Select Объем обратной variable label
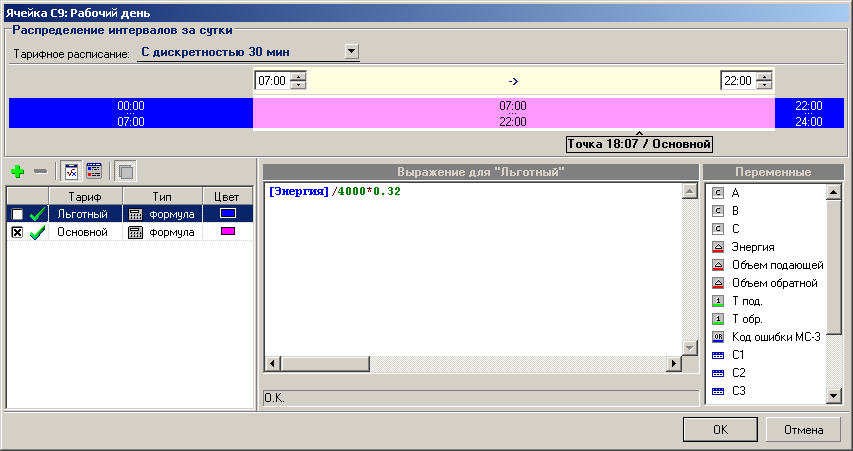The image size is (853, 451). [775, 283]
